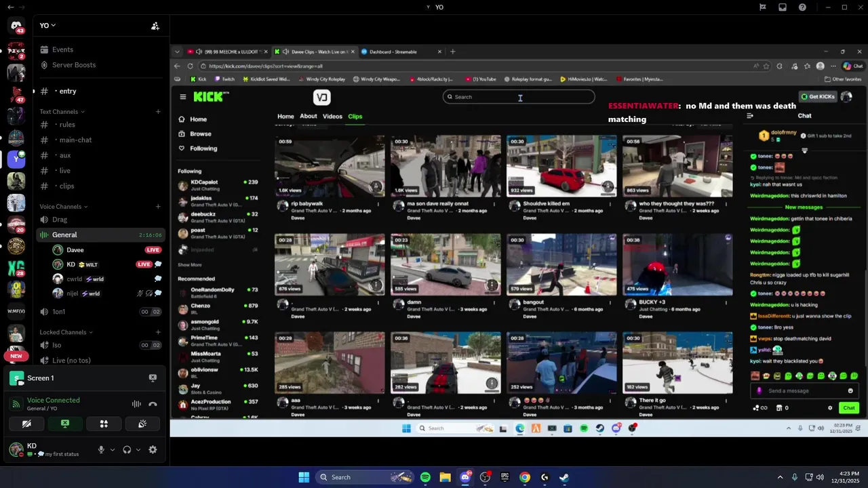Click the voice connection signal icon
The height and width of the screenshot is (488, 868).
[x=16, y=404]
